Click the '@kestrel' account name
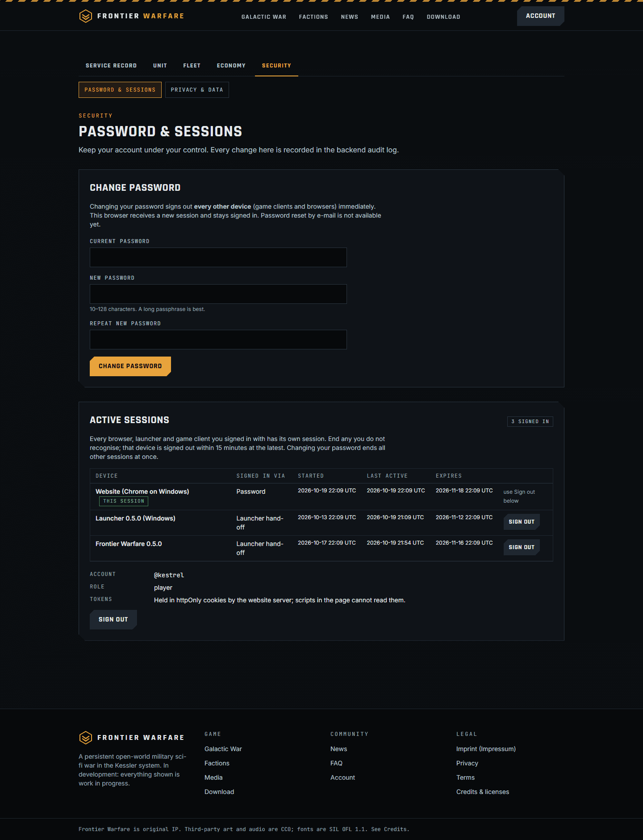Viewport: 643px width, 840px height. 169,575
